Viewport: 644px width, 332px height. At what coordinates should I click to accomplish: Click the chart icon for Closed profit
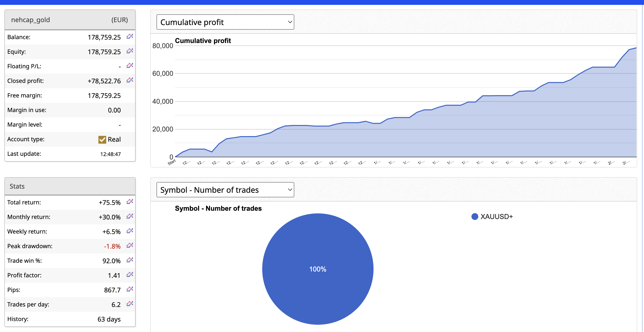130,80
